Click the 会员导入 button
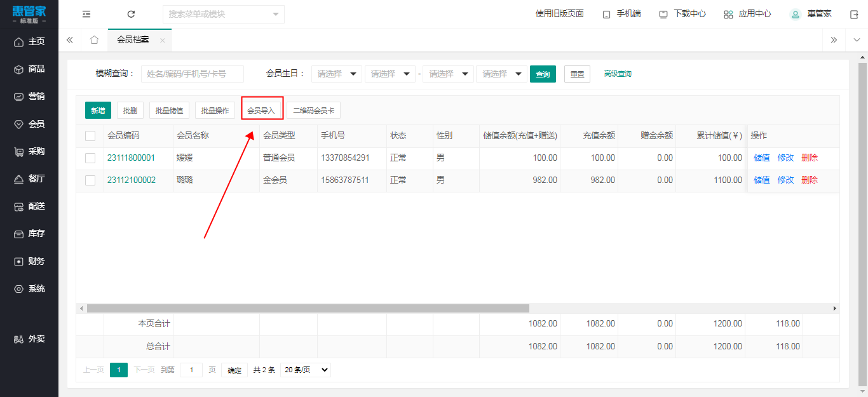The image size is (868, 397). pos(261,111)
